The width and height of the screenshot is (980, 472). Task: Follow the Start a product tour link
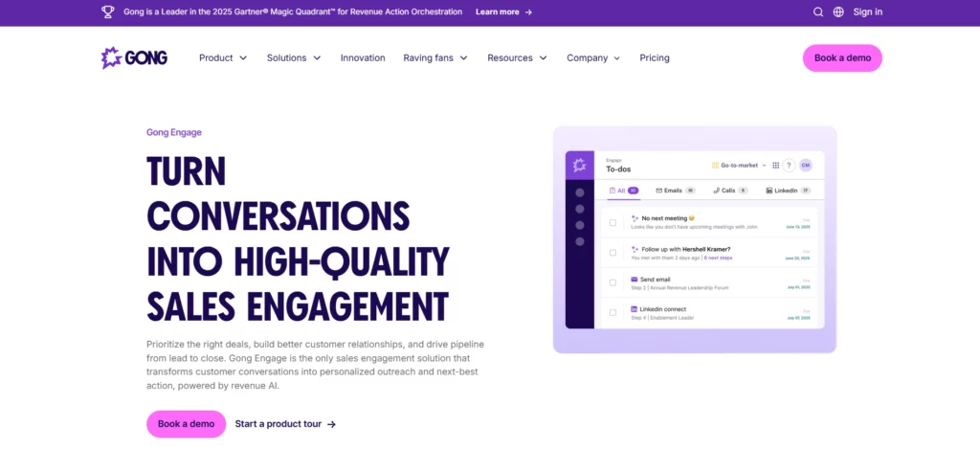[285, 424]
